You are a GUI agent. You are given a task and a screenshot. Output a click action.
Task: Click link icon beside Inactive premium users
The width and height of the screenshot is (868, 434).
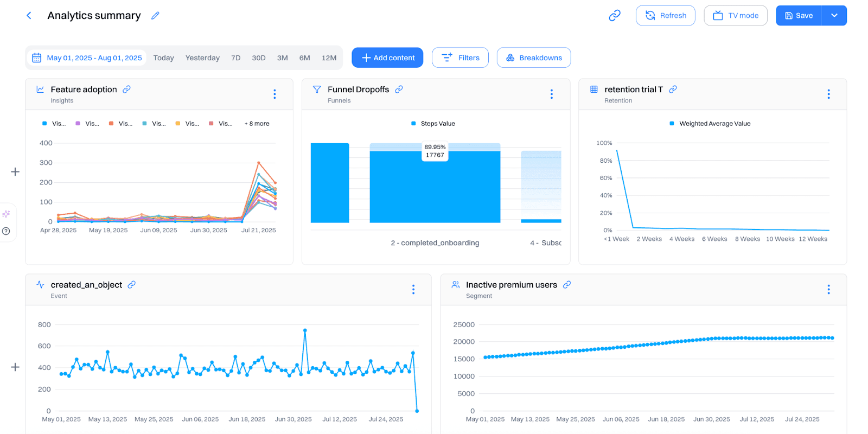(x=567, y=285)
